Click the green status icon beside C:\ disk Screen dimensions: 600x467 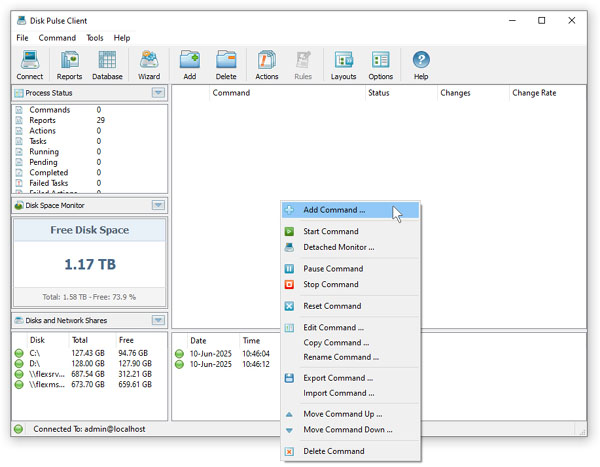(x=19, y=353)
